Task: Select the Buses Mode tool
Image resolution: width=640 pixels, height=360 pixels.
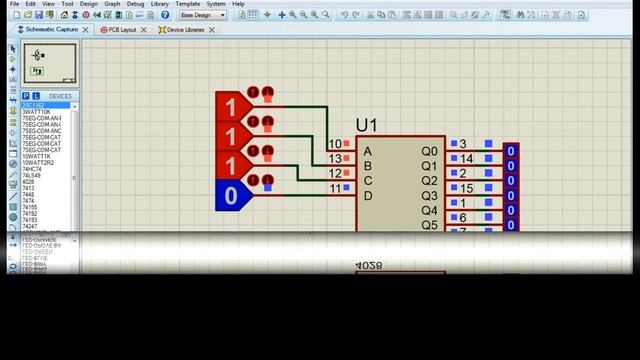Action: click(13, 100)
